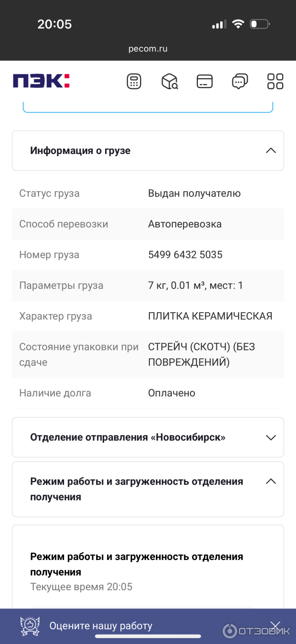Tap the 'Оплачено' debt status value
The image size is (296, 644).
[172, 393]
